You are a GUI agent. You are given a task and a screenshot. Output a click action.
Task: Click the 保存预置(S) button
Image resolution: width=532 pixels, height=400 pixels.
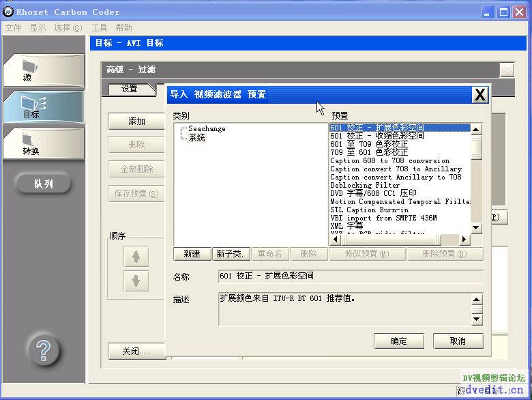click(136, 194)
